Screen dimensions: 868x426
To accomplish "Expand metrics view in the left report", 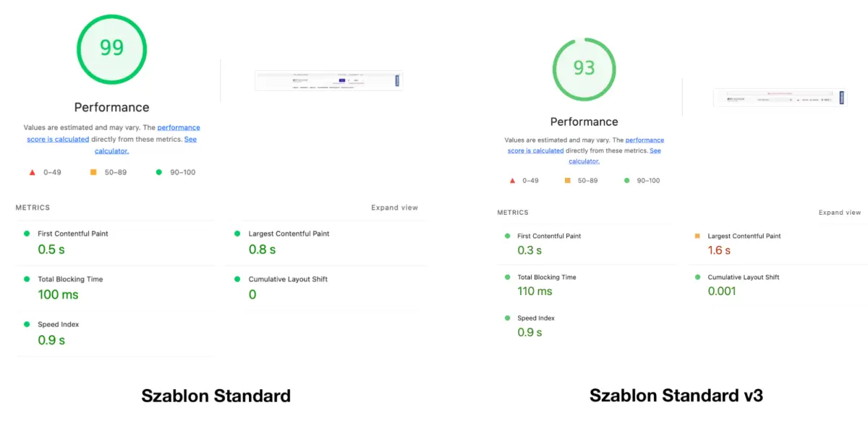I will [x=394, y=208].
